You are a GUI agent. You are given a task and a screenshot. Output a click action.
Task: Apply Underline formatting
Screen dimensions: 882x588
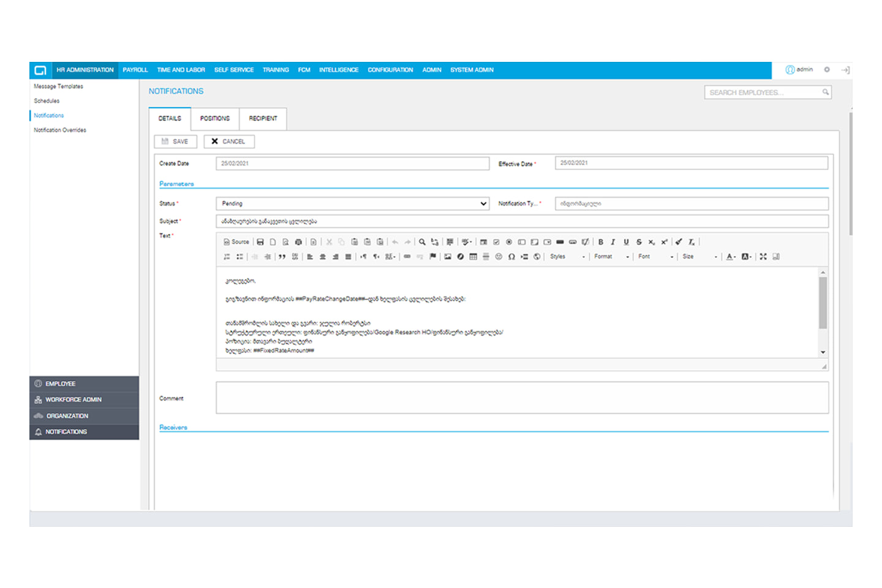coord(626,242)
